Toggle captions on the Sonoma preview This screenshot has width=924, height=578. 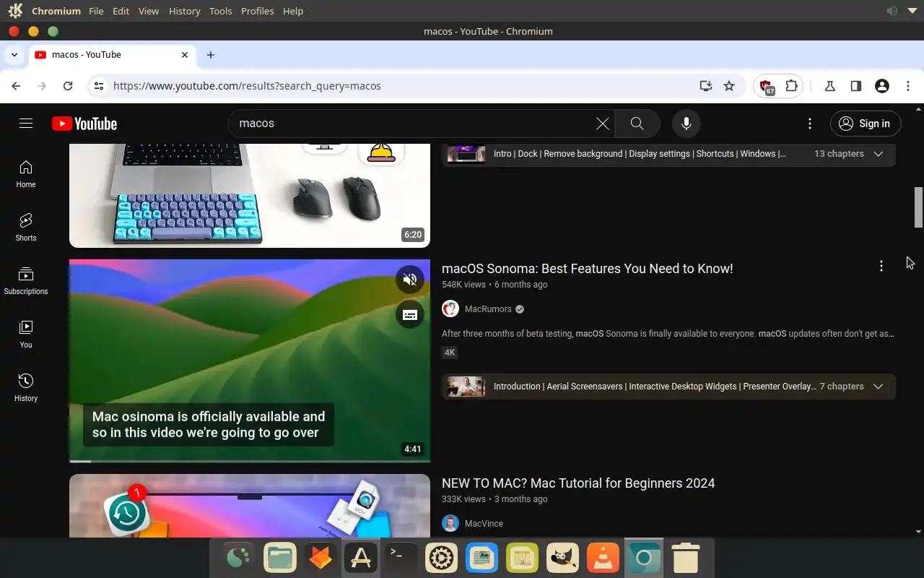[410, 314]
